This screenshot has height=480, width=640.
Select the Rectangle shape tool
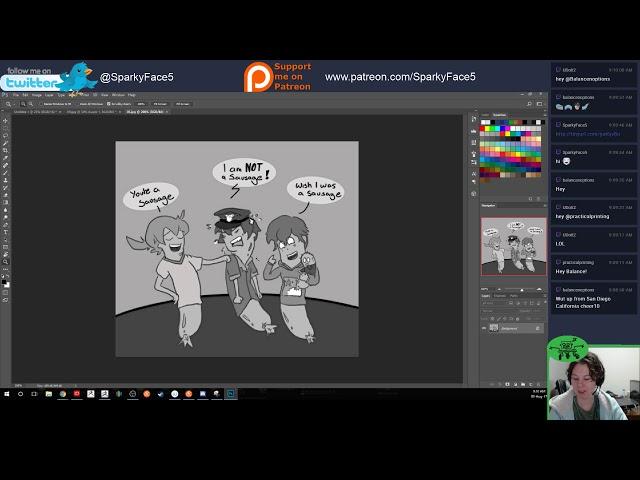coord(5,247)
